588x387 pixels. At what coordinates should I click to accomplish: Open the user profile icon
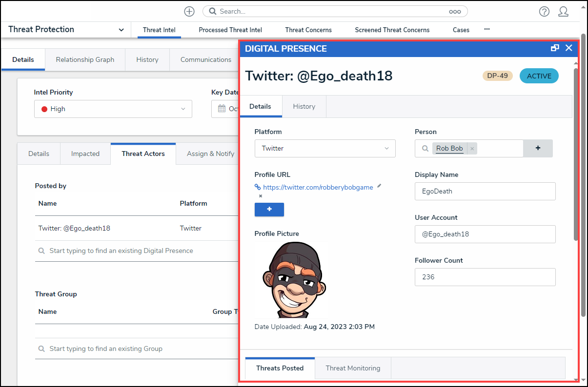(563, 12)
